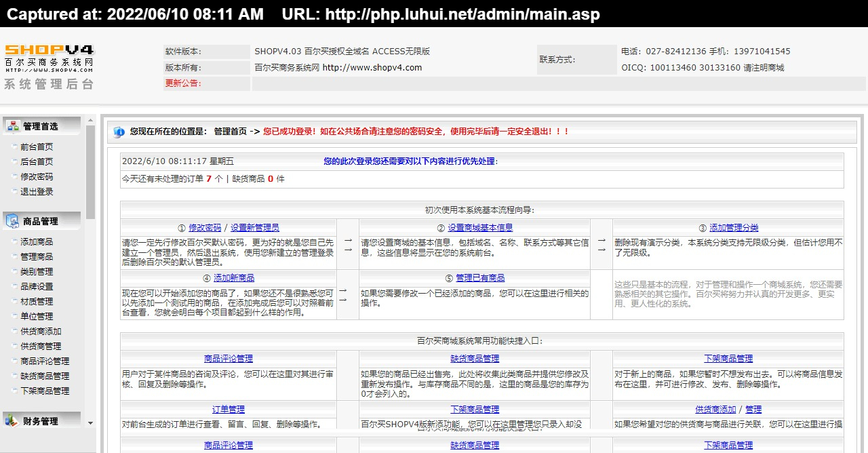This screenshot has height=453, width=868.
Task: Click the 2022/6/10 08:11:17 星期五 timestamp
Action: click(178, 161)
